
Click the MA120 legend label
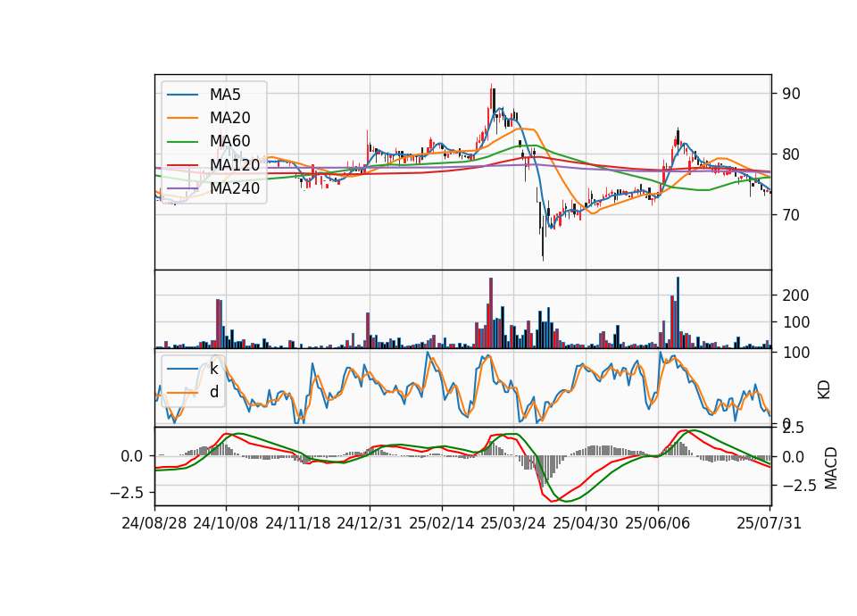235,165
